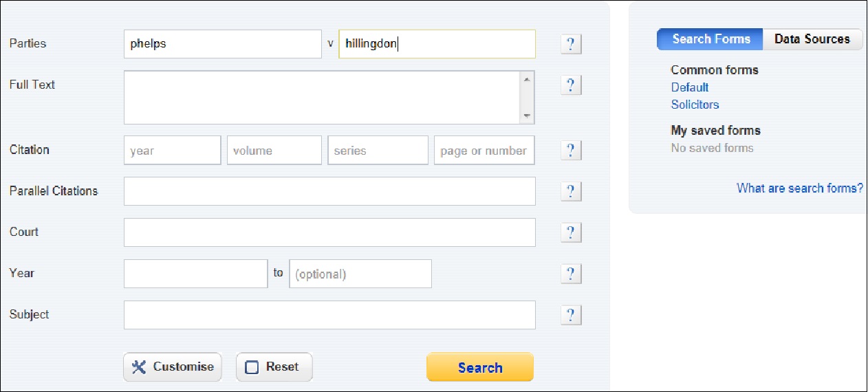
Task: Open What are search forms link
Action: (800, 188)
